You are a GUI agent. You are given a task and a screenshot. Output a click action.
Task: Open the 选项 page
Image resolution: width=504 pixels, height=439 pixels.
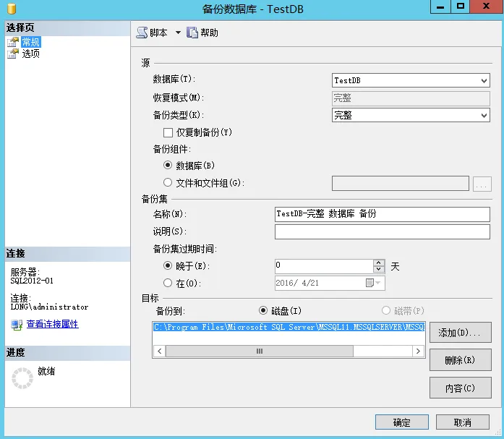click(x=31, y=54)
